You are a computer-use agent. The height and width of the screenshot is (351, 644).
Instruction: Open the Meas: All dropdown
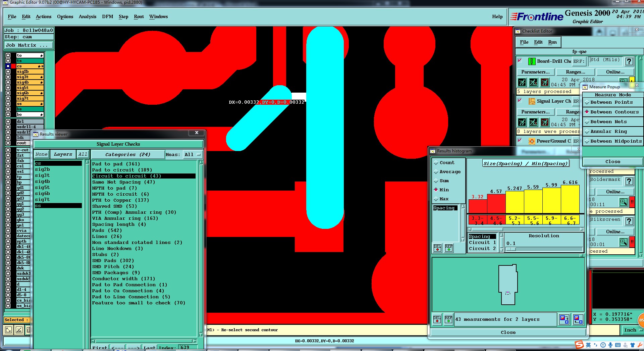pos(192,155)
